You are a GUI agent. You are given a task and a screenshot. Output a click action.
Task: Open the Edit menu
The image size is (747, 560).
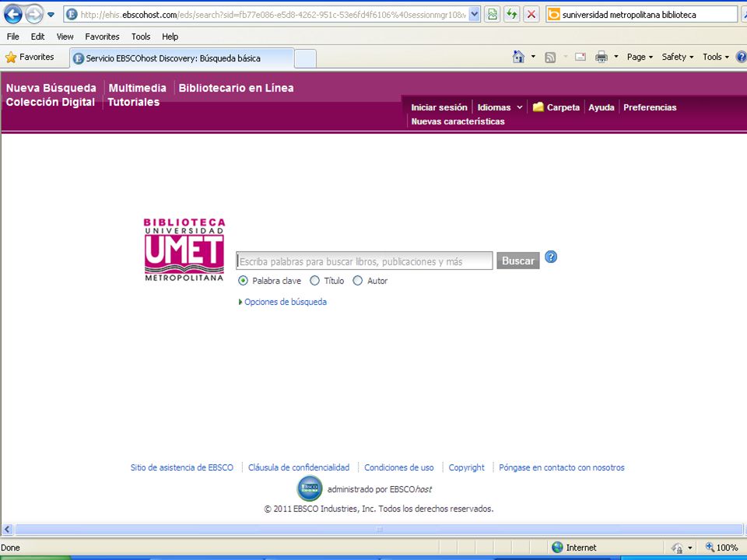[x=37, y=37]
